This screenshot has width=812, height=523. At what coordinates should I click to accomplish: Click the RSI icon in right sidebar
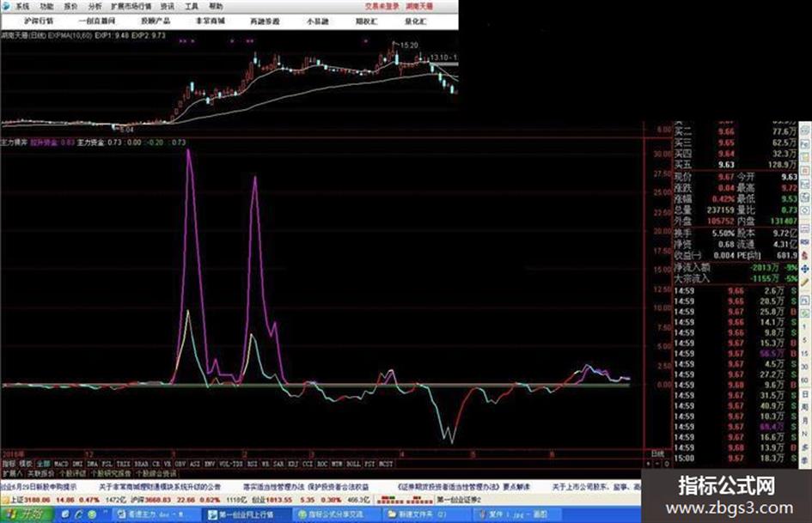click(805, 242)
